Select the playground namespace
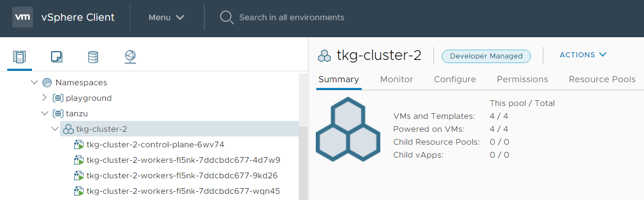Screen dimensions: 644x200 coord(89,98)
